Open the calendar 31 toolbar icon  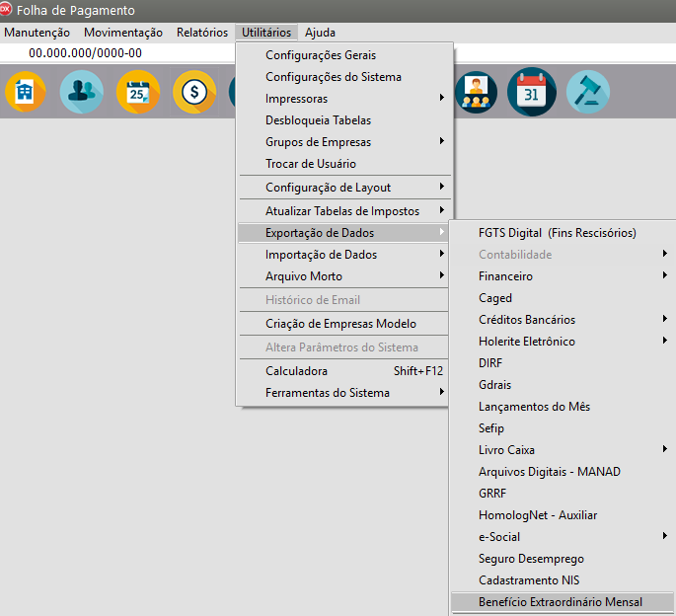(x=532, y=92)
